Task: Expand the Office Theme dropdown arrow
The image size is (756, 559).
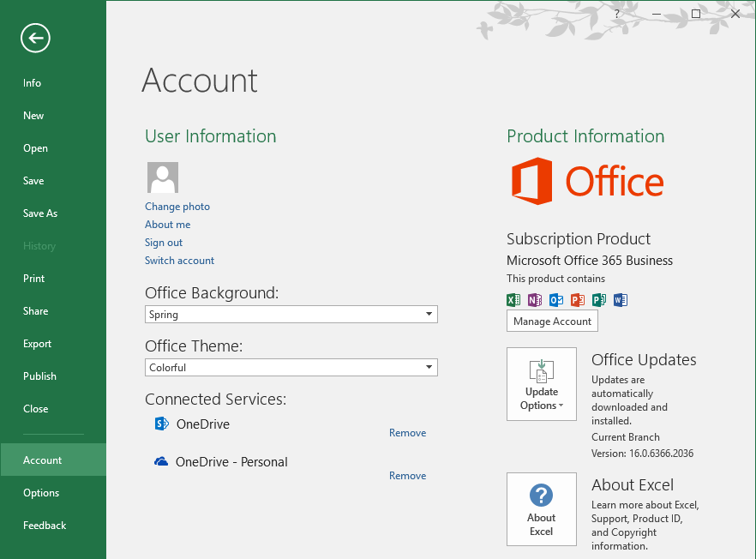Action: [x=429, y=367]
